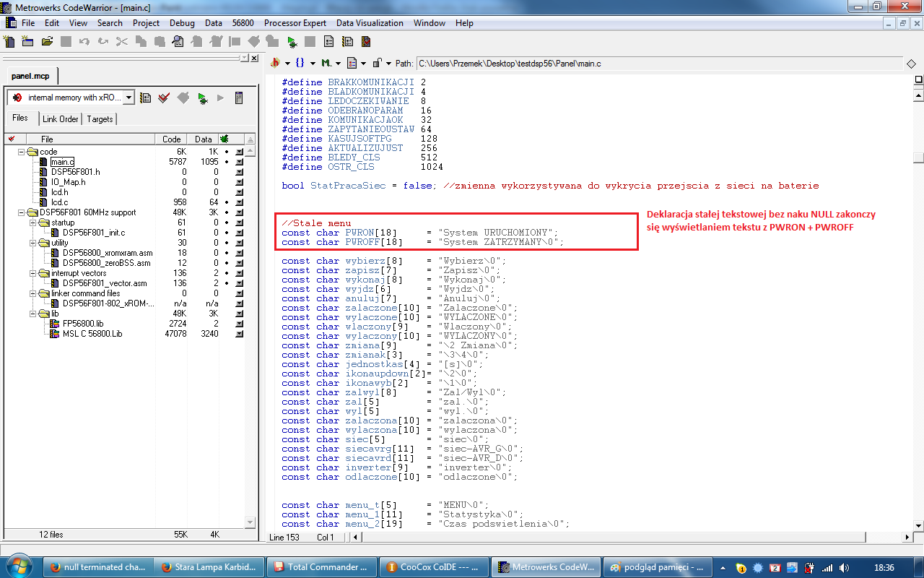Click the Debug bug column header
The image size is (924, 578).
click(225, 139)
